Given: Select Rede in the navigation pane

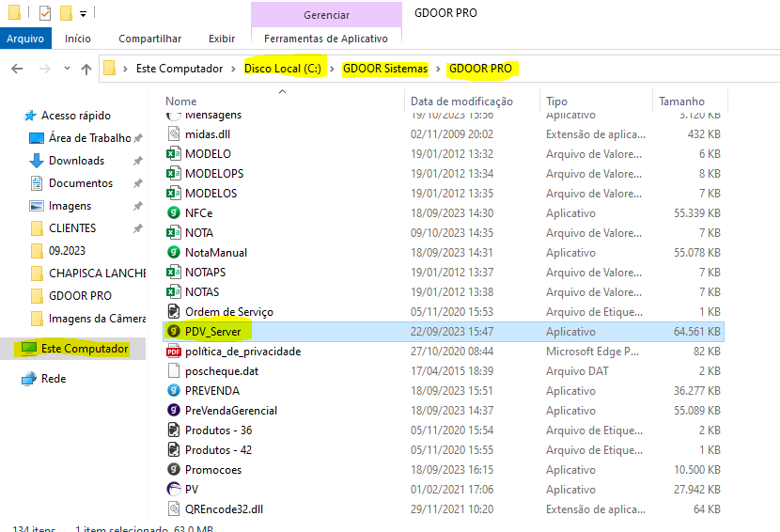Looking at the screenshot, I should click(54, 378).
